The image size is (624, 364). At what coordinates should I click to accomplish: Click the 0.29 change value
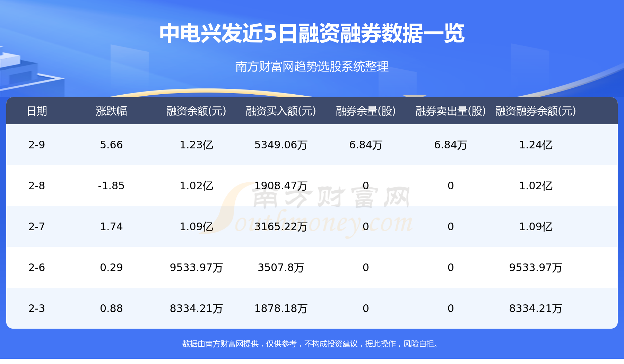111,267
